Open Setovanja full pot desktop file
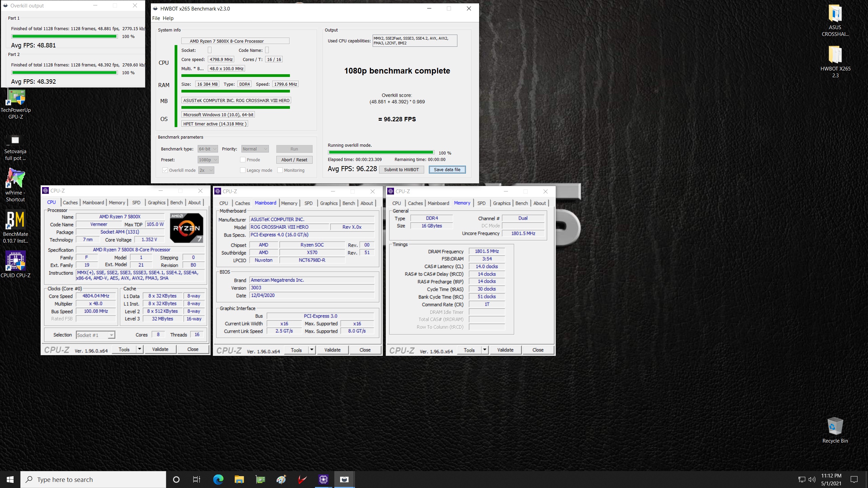Screen dimensions: 868x488 point(15,147)
